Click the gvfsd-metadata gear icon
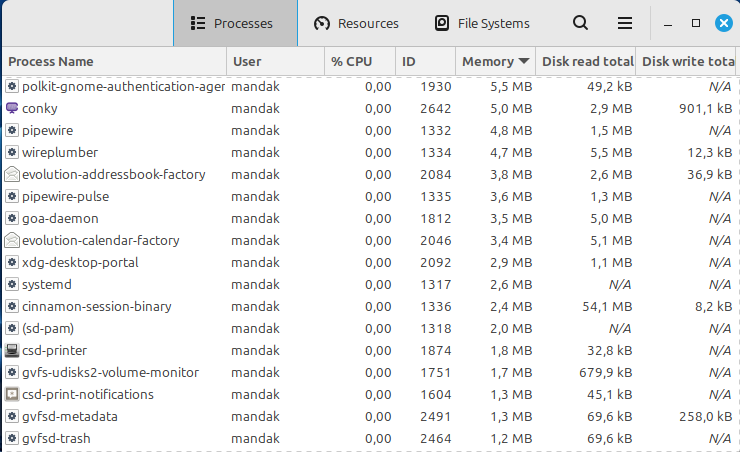Viewport: 740px width, 452px height. (x=12, y=417)
